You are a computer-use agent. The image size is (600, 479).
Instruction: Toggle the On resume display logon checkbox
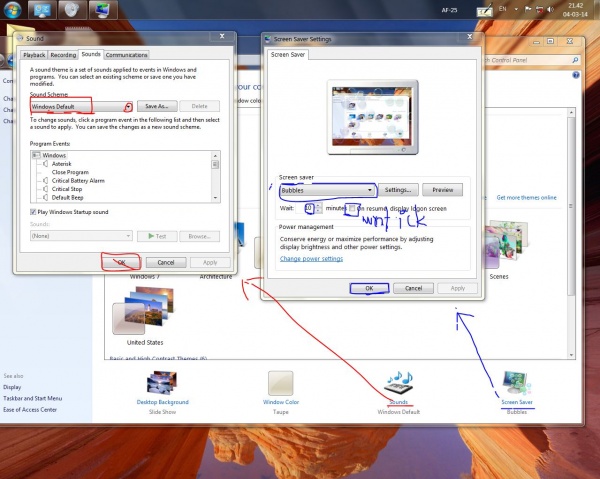[x=352, y=209]
